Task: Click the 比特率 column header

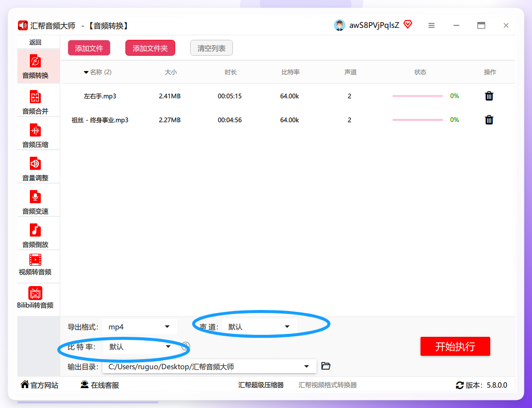Action: pyautogui.click(x=291, y=72)
